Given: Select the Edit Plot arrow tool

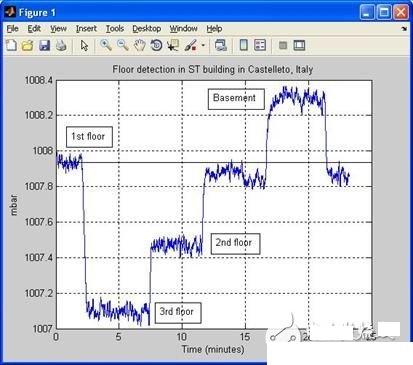Looking at the screenshot, I should point(84,45).
